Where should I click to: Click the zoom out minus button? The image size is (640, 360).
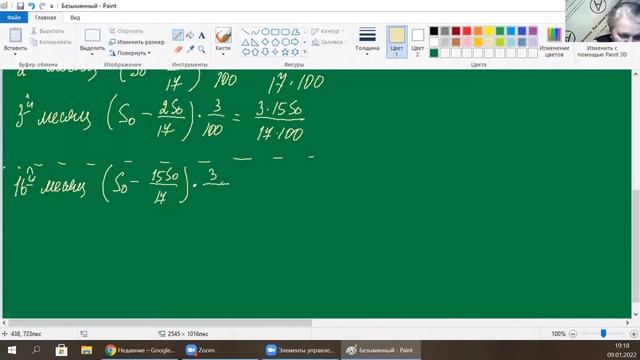[x=573, y=334]
